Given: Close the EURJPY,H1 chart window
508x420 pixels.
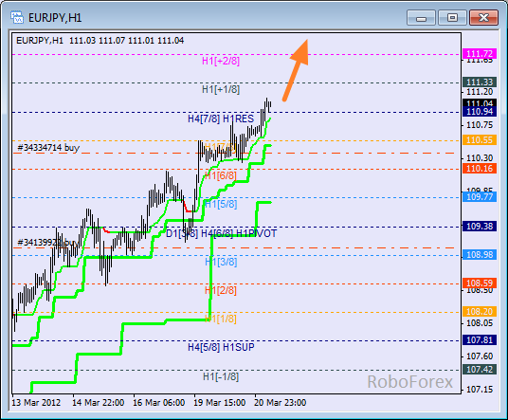Looking at the screenshot, I should 483,17.
